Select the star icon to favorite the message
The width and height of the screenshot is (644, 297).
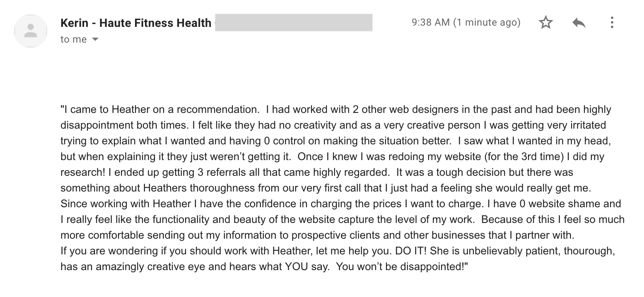pyautogui.click(x=546, y=23)
